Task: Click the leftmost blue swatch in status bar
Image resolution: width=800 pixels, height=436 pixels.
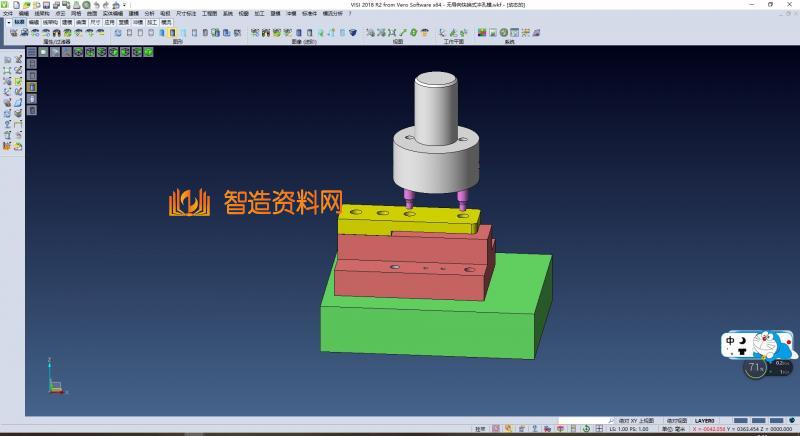Action: [x=740, y=421]
